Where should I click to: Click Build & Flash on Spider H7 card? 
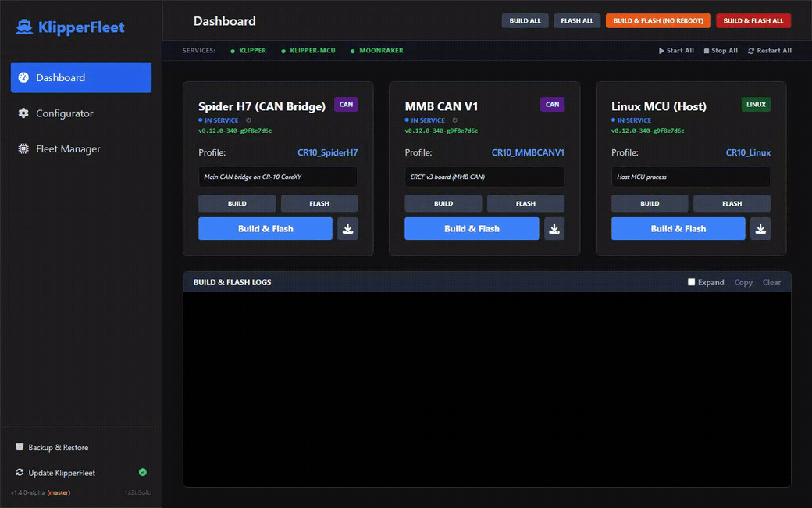point(265,228)
